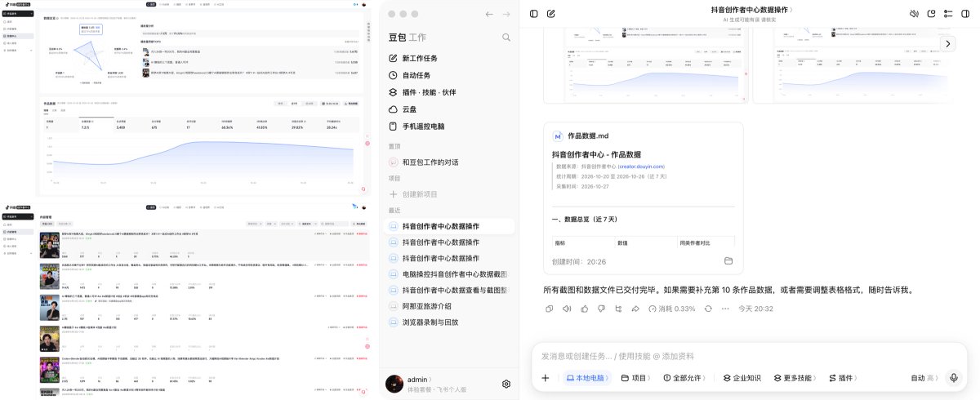
Task: Click the new chat compose icon
Action: coord(551,14)
